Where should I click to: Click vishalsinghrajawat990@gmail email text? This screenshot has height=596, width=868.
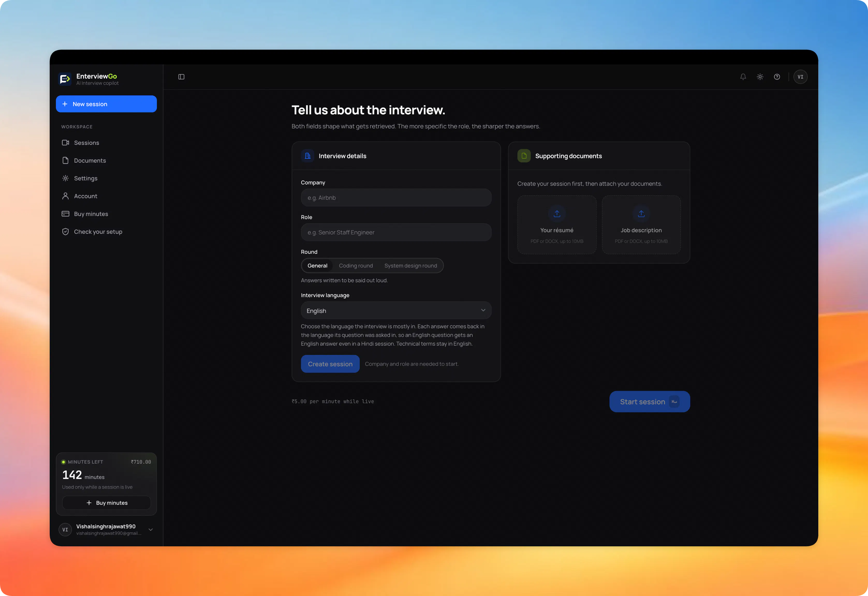(109, 533)
